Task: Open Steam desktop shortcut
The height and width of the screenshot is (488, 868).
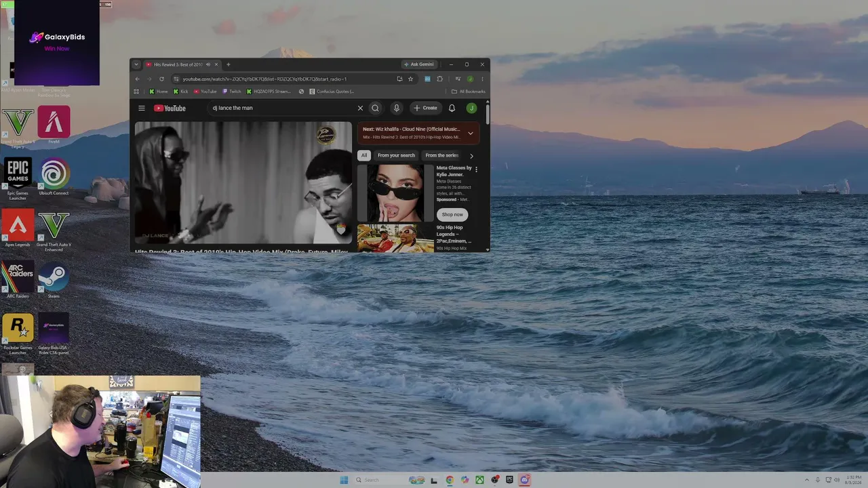Action: (54, 280)
